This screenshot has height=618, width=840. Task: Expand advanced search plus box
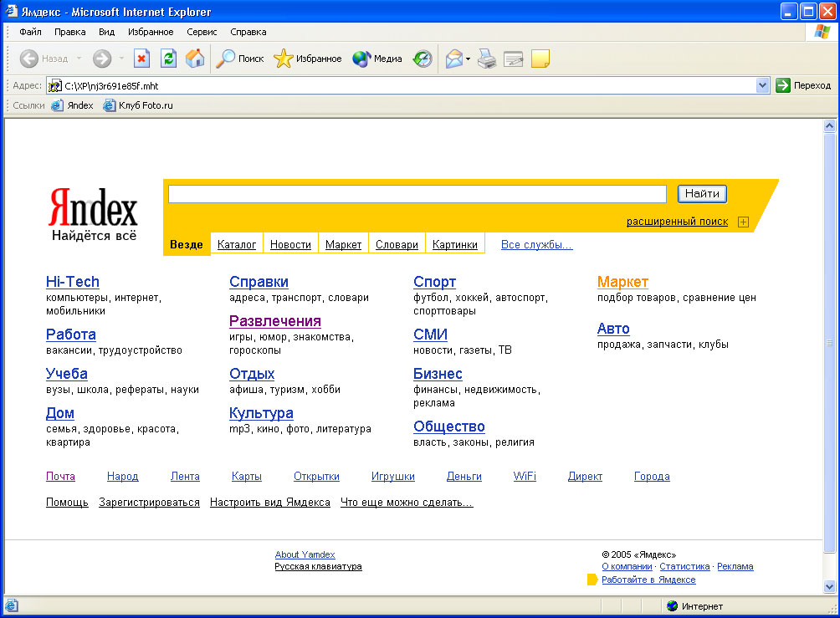tap(743, 222)
